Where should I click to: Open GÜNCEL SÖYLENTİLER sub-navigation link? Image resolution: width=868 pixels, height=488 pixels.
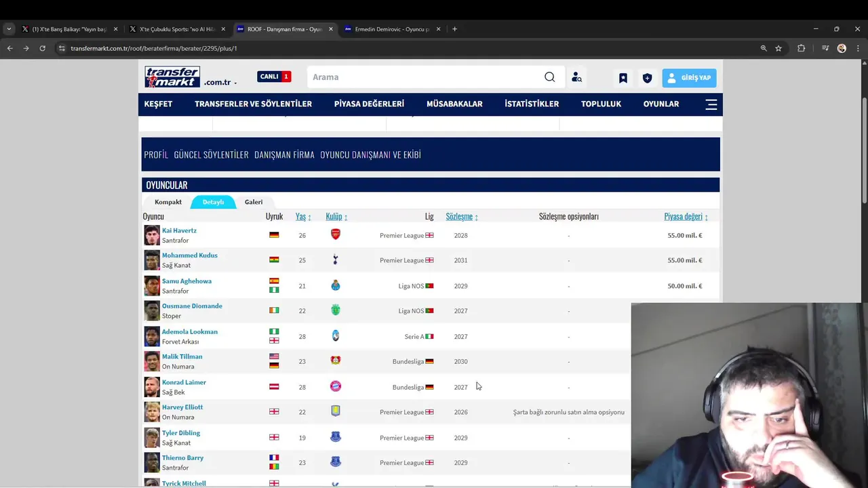(211, 155)
